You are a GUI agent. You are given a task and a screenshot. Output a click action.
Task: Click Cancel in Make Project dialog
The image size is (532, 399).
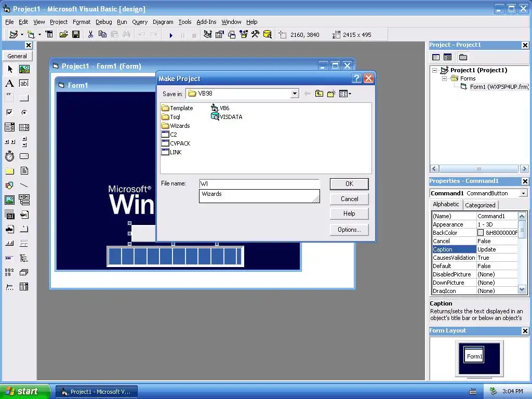[349, 199]
